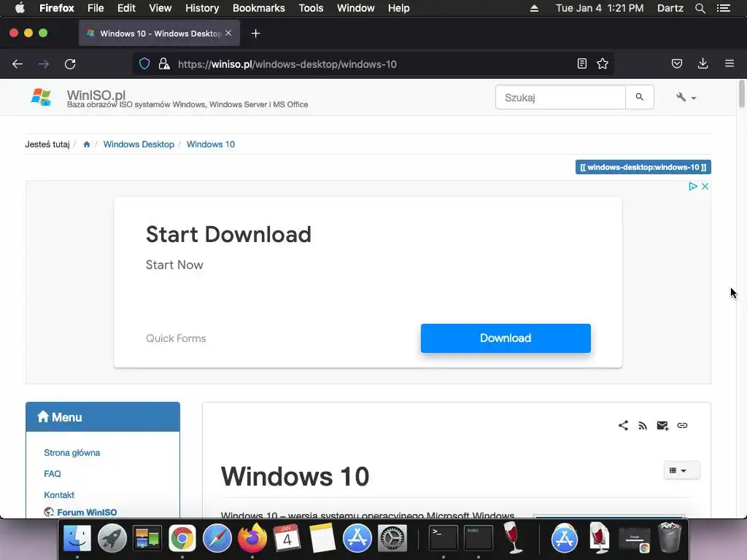Open the tracking protection shield icon
Screen dimensions: 747x560
coord(144,64)
